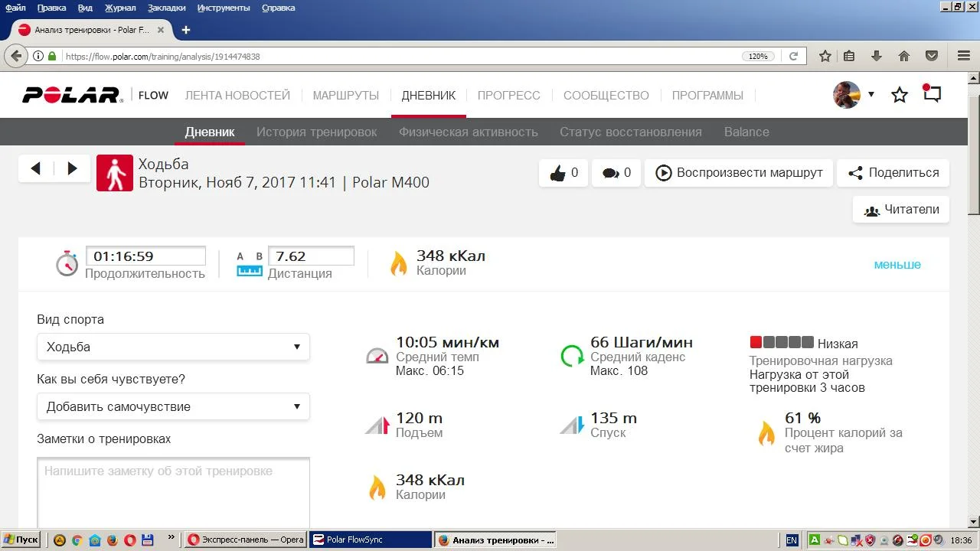980x551 pixels.
Task: Open the Polar favorites star icon
Action: (x=900, y=95)
